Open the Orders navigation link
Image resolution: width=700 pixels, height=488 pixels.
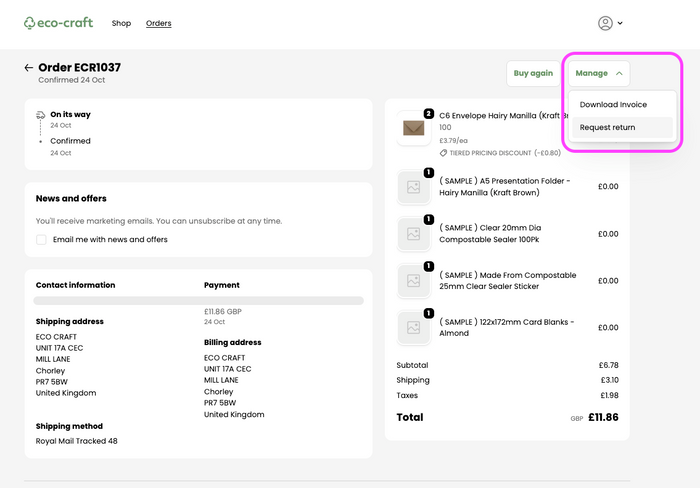click(x=158, y=23)
